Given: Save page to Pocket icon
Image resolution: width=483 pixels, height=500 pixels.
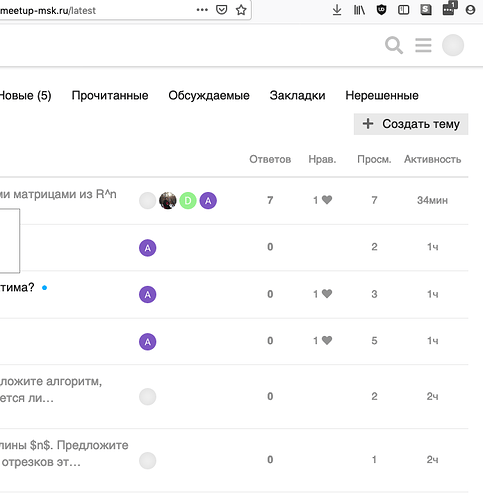Looking at the screenshot, I should (x=222, y=10).
